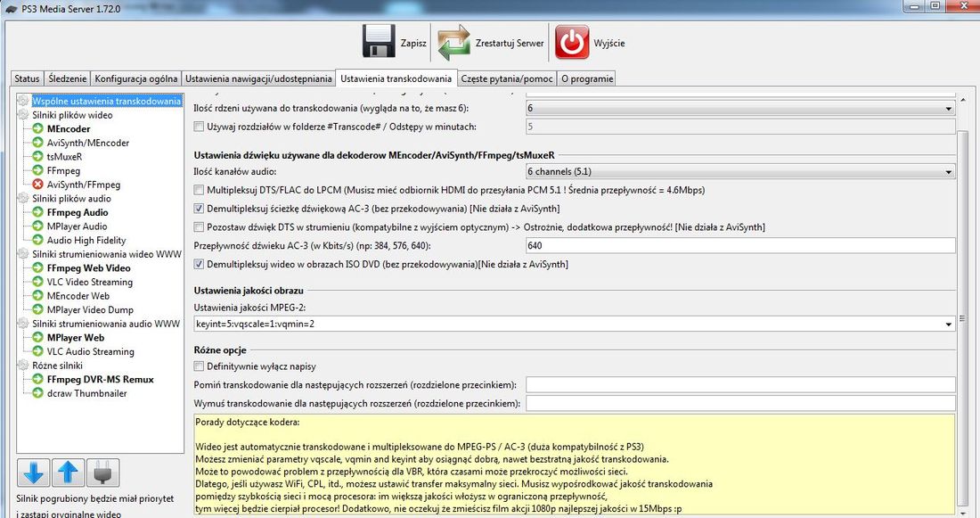Check Definitywnie wyłącz napisy option
980x518 pixels.
point(199,366)
